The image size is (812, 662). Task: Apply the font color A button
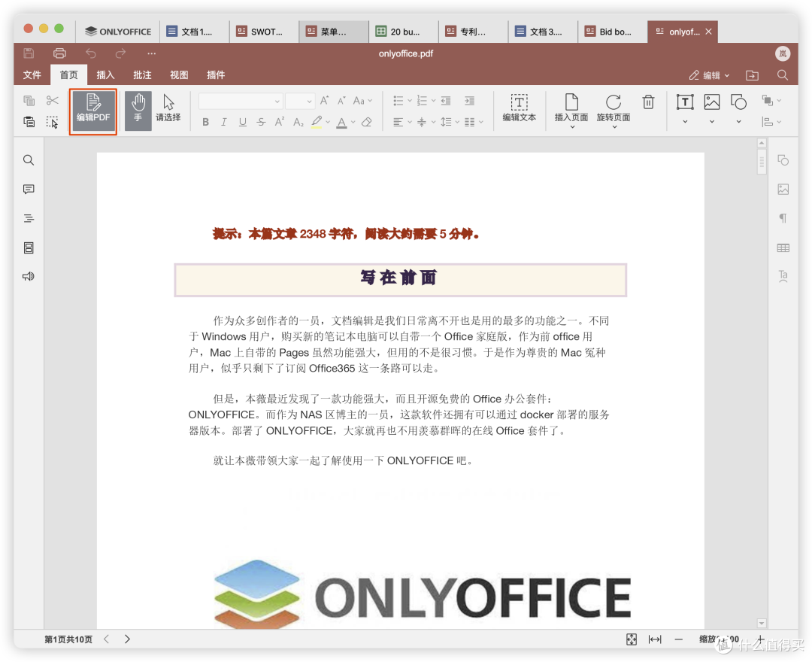342,123
